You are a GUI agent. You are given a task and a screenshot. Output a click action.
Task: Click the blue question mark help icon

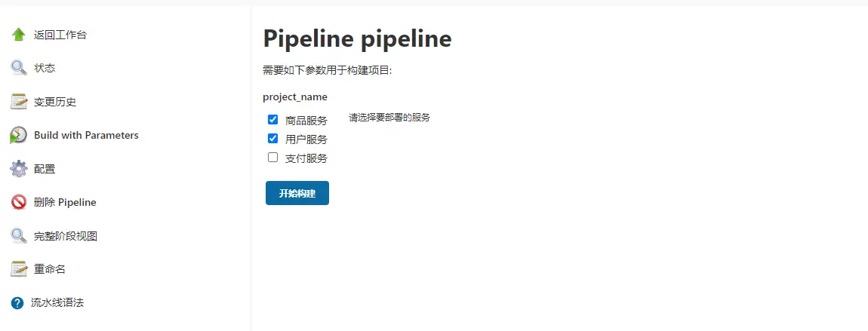[x=17, y=303]
